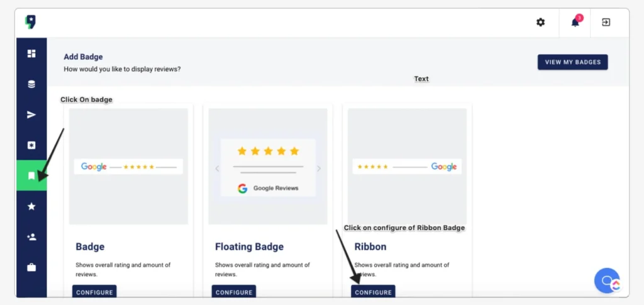Click 'Google Reviews' text in preview

tap(276, 188)
